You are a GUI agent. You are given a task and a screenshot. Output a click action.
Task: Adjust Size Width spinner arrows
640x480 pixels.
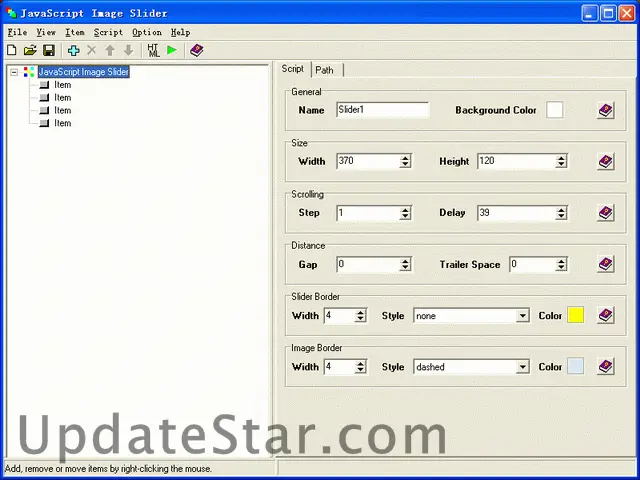point(405,161)
